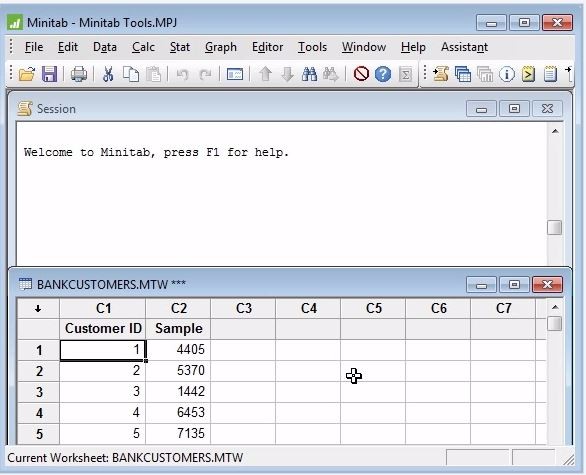586x475 pixels.
Task: Open the Assistant menu
Action: tap(464, 47)
